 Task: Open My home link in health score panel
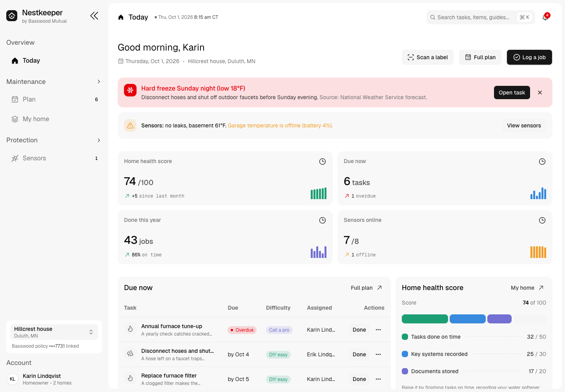(527, 288)
